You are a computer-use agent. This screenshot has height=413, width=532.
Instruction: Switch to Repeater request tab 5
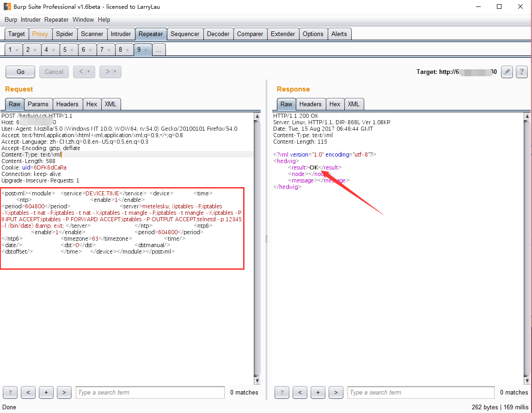tap(68, 50)
